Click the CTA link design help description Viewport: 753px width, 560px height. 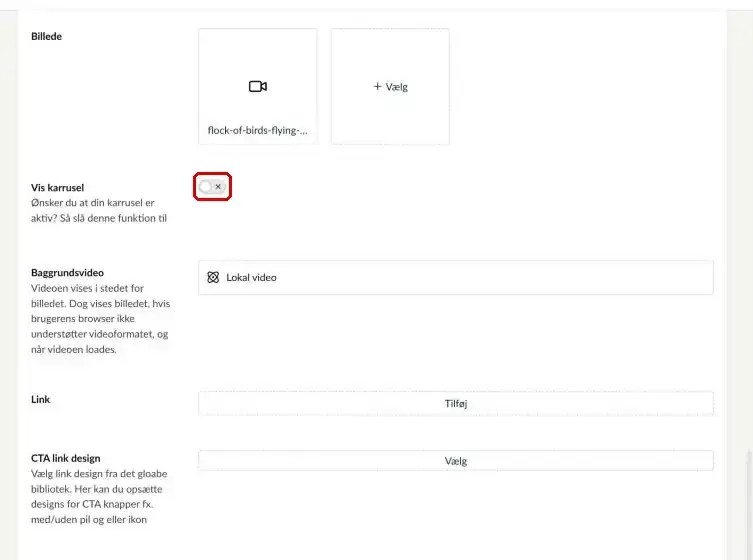pyautogui.click(x=99, y=497)
